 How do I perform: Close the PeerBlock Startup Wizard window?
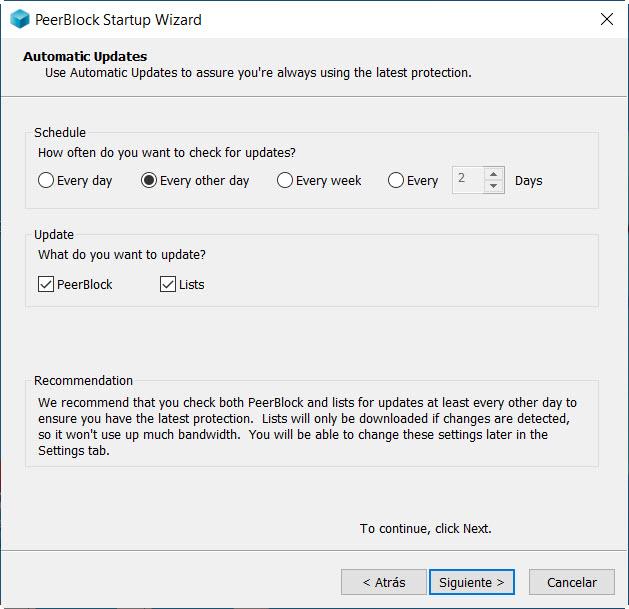(x=607, y=19)
